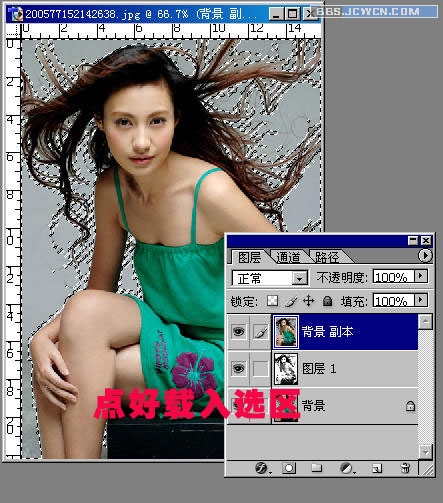This screenshot has height=503, width=443.
Task: Lock transparent pixels icon
Action: tap(272, 301)
